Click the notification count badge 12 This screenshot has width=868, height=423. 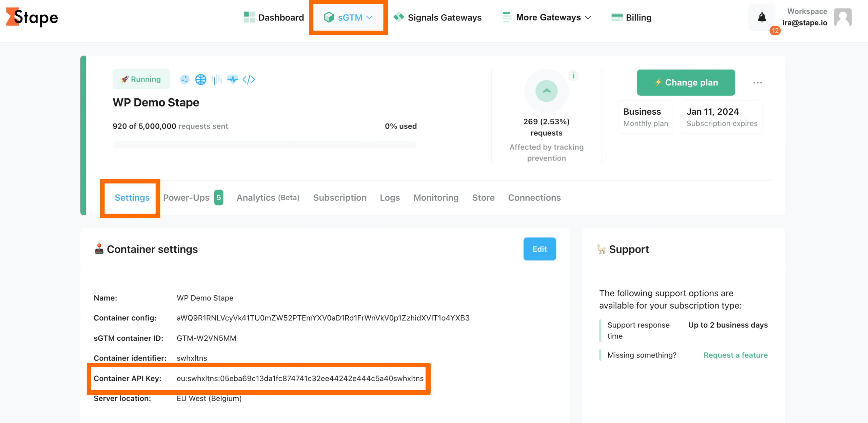point(775,30)
